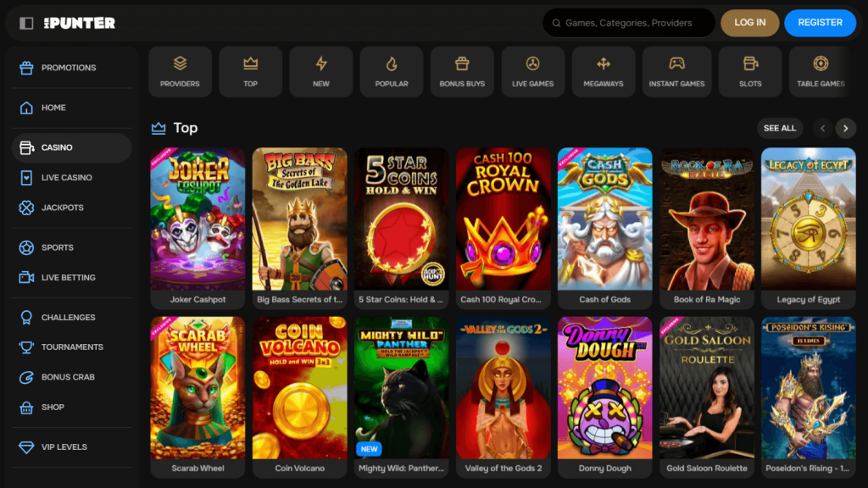The height and width of the screenshot is (488, 868).
Task: Show next Top games with right arrow
Action: pyautogui.click(x=845, y=129)
